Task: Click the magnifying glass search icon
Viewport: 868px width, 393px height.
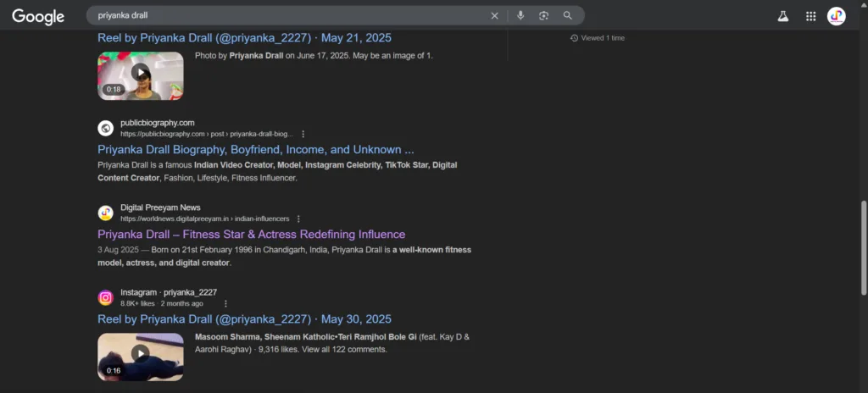Action: point(567,15)
